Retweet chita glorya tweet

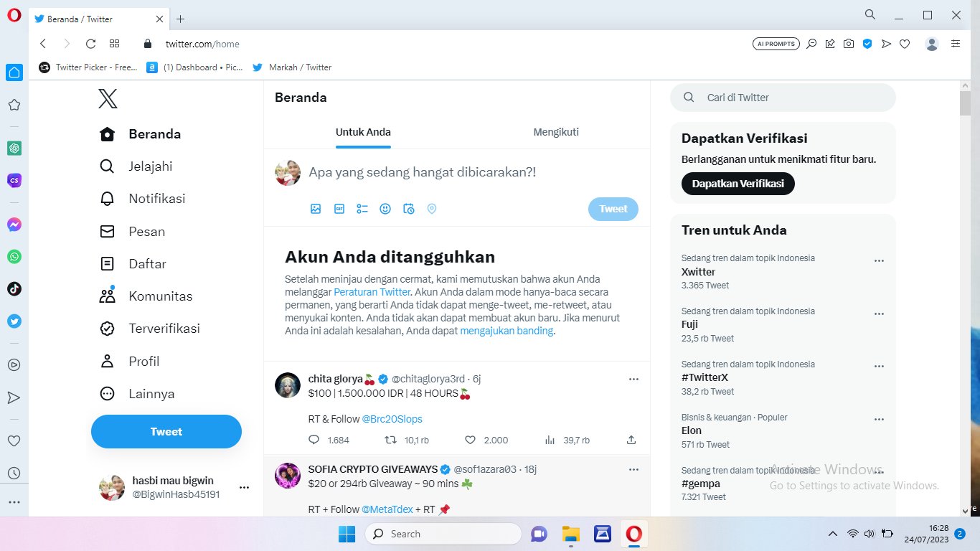point(391,440)
